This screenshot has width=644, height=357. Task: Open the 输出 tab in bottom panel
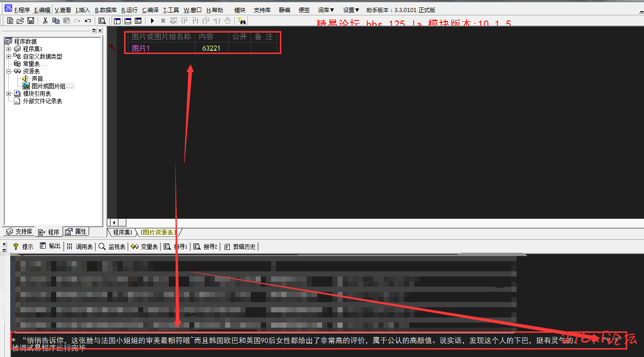tap(50, 246)
